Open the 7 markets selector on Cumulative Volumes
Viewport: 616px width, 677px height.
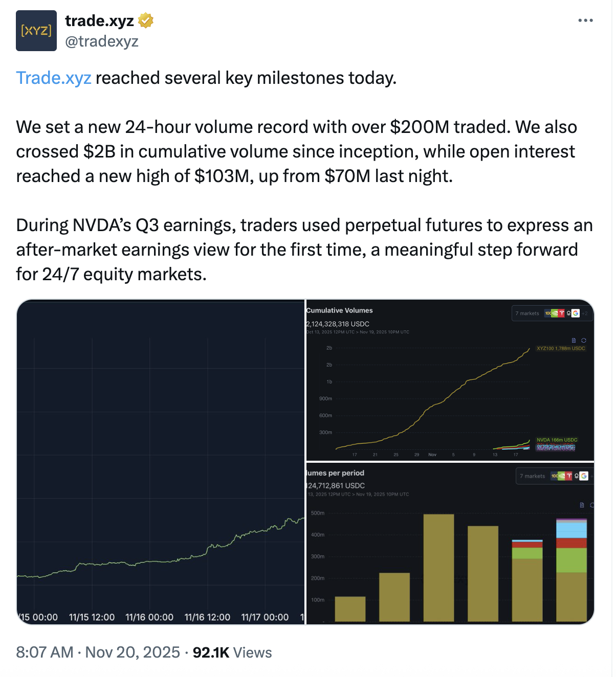(x=527, y=313)
